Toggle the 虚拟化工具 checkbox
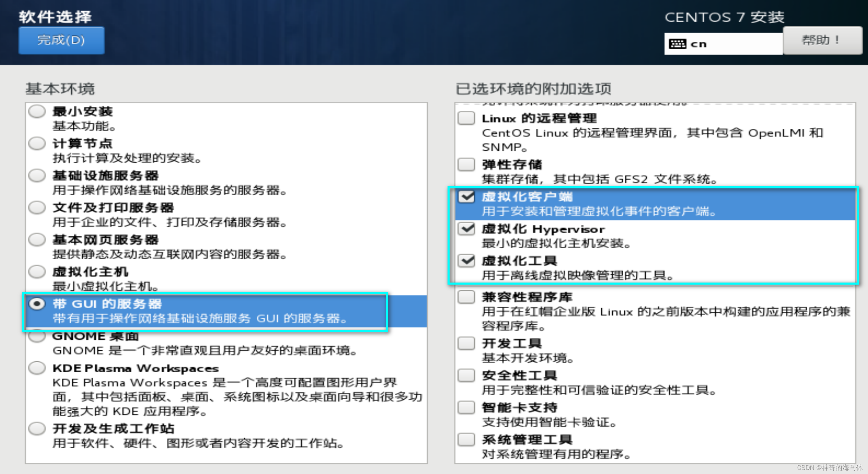 (x=466, y=261)
